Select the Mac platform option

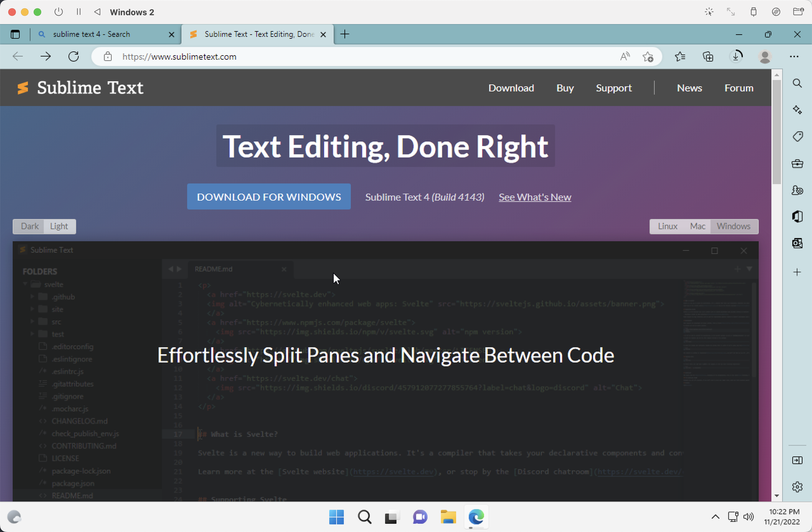(698, 226)
